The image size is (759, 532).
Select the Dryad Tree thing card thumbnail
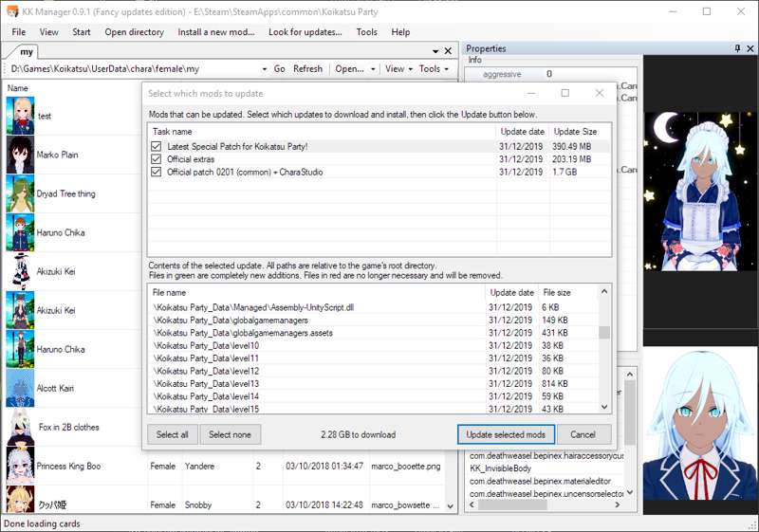[20, 193]
